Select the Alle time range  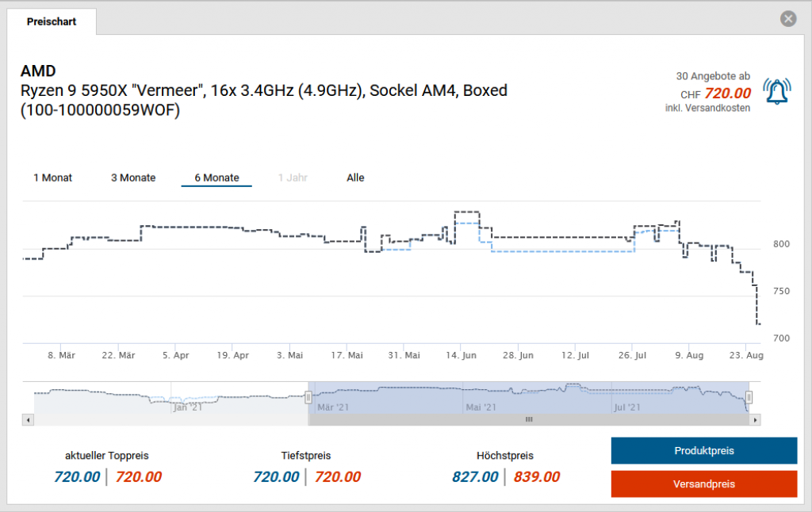point(354,178)
